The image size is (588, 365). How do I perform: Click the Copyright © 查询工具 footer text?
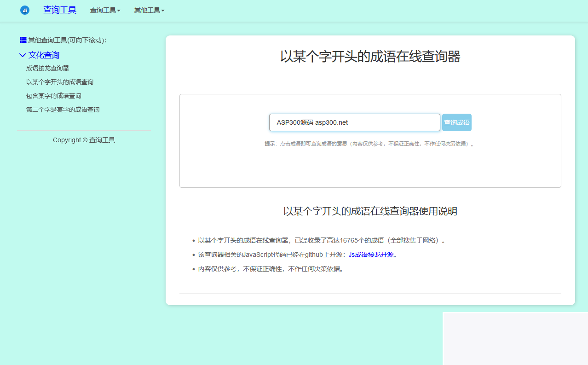(x=84, y=140)
